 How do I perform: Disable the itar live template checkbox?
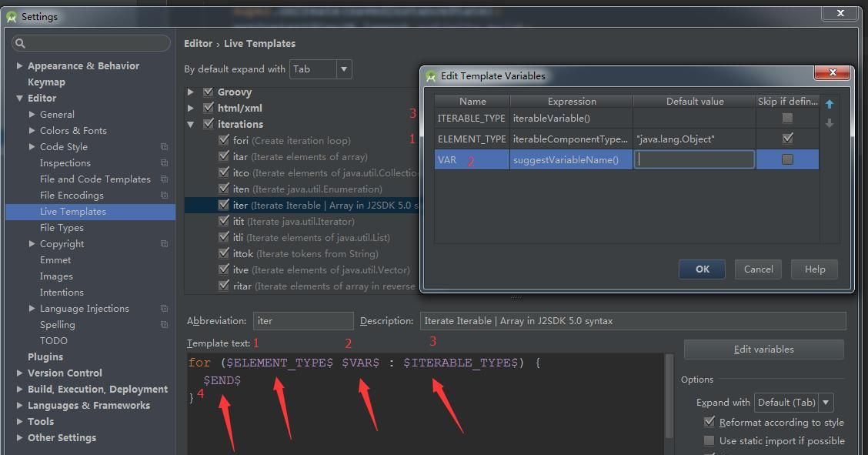tap(223, 156)
